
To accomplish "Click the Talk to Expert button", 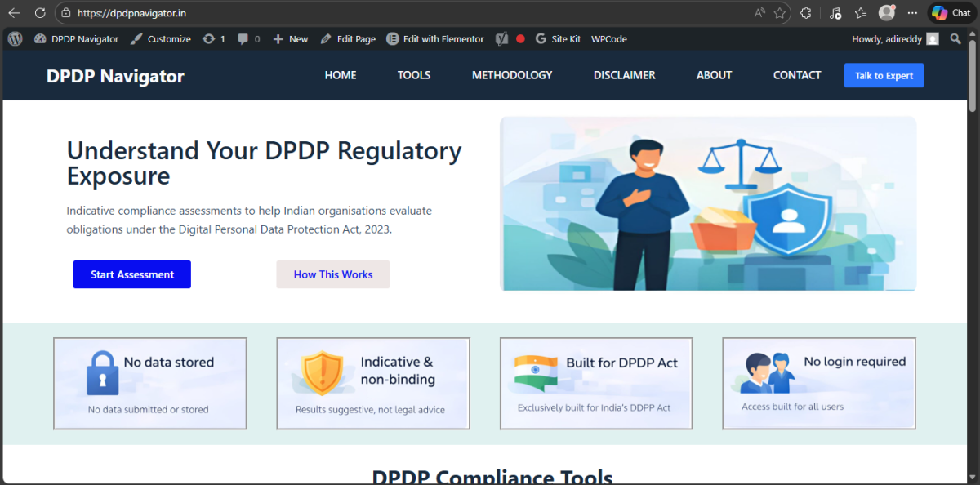I will coord(884,75).
